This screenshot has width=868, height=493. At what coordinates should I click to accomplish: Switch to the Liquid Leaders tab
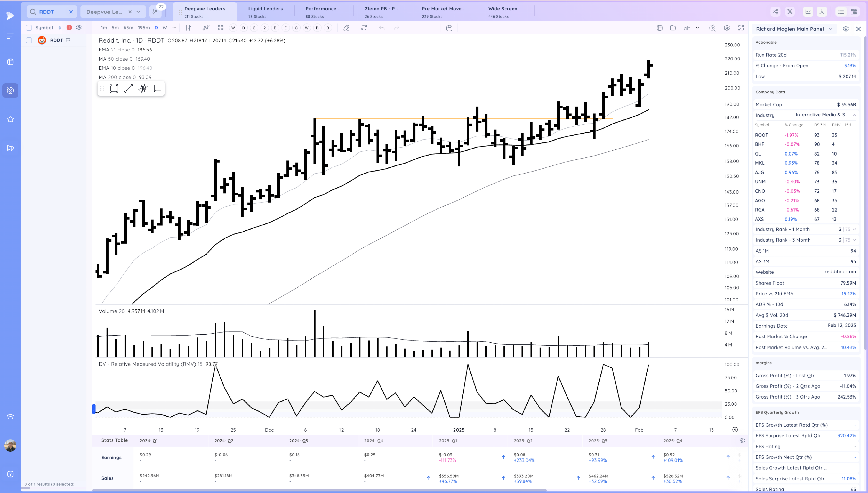tap(265, 12)
